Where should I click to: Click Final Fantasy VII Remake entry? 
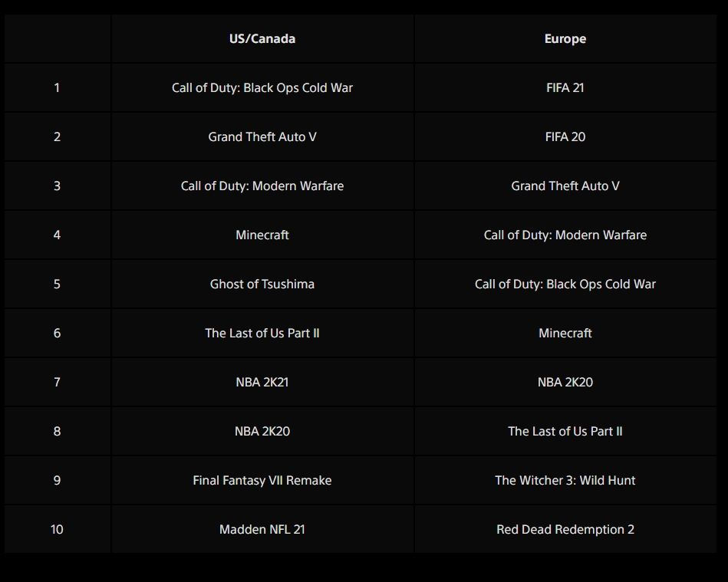[262, 480]
